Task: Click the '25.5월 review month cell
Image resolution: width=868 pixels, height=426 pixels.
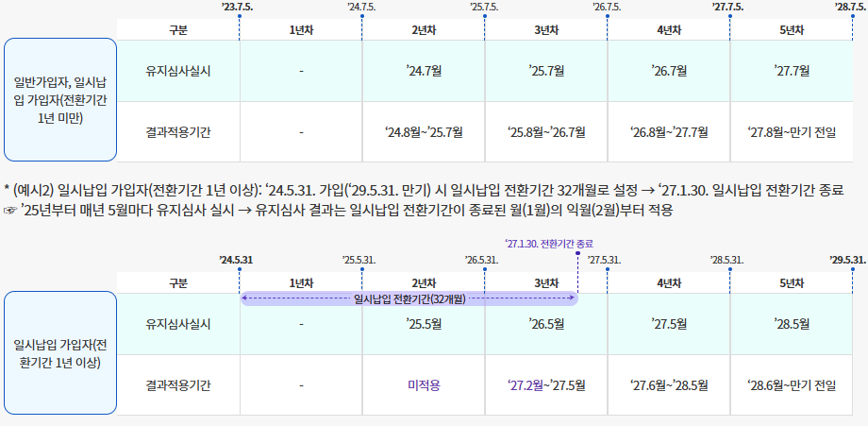Action: [x=424, y=324]
